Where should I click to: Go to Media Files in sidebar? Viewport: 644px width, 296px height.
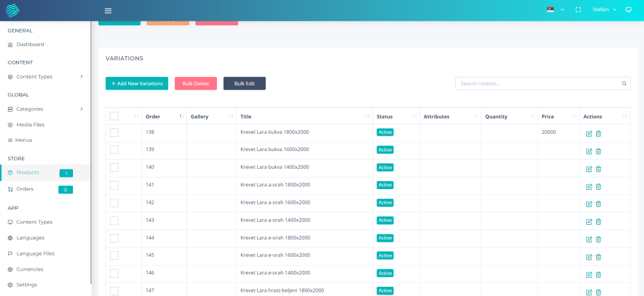click(x=30, y=125)
